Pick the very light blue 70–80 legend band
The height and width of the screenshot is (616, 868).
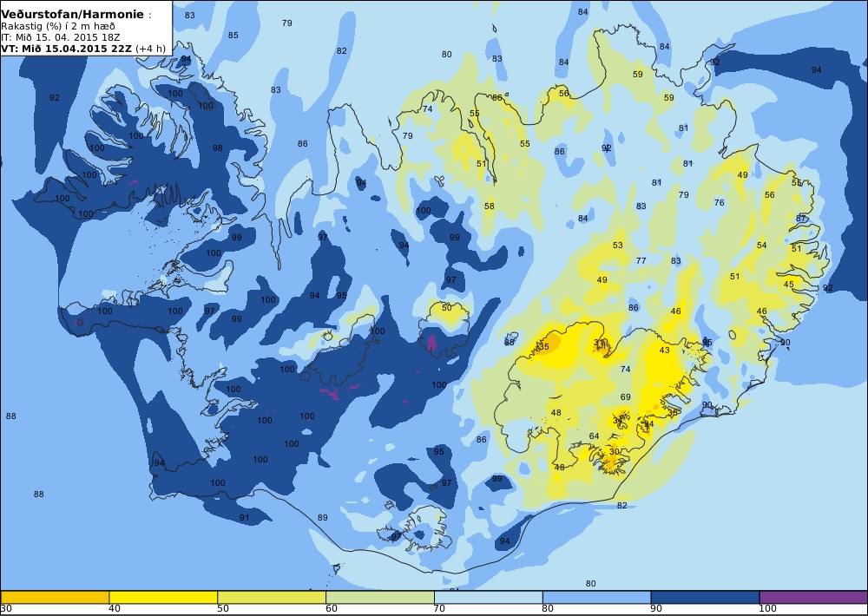pos(488,597)
